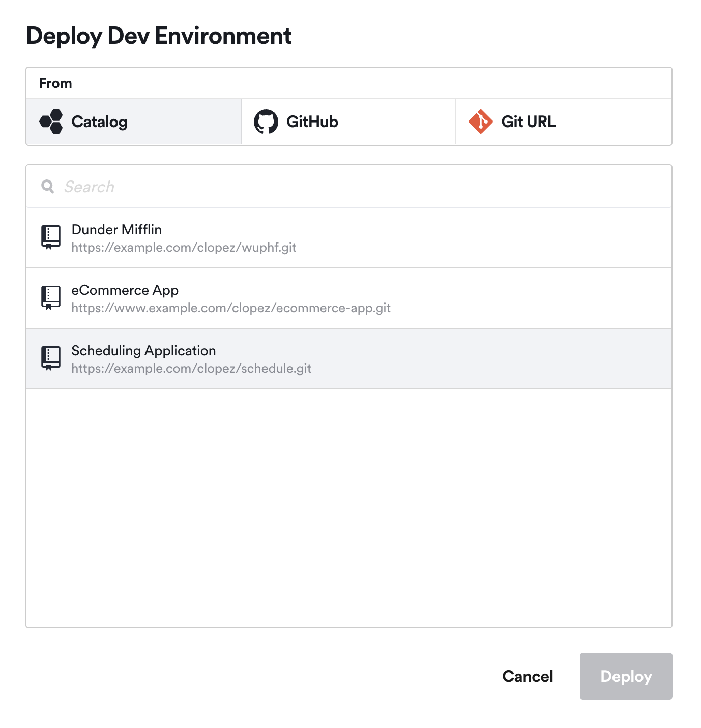This screenshot has height=728, width=701.
Task: Open the Catalog tab
Action: pos(132,122)
